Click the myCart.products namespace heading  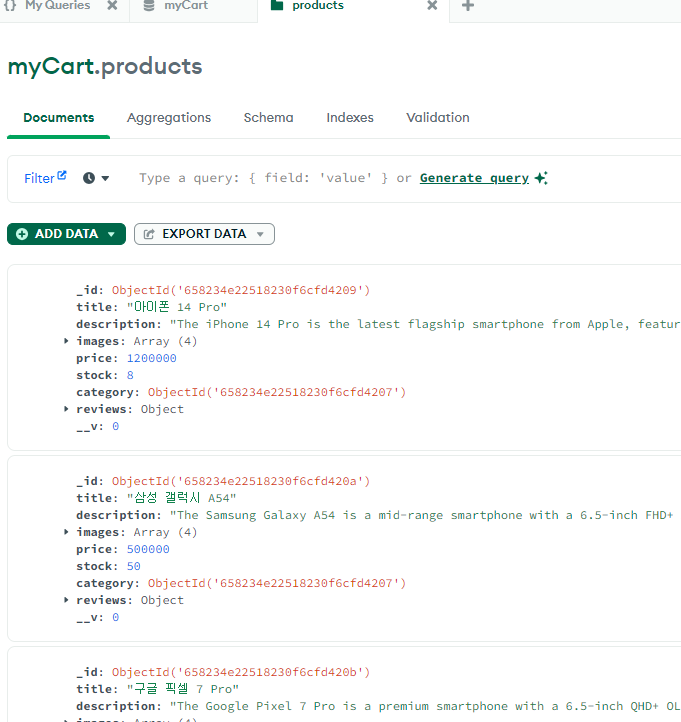coord(105,67)
